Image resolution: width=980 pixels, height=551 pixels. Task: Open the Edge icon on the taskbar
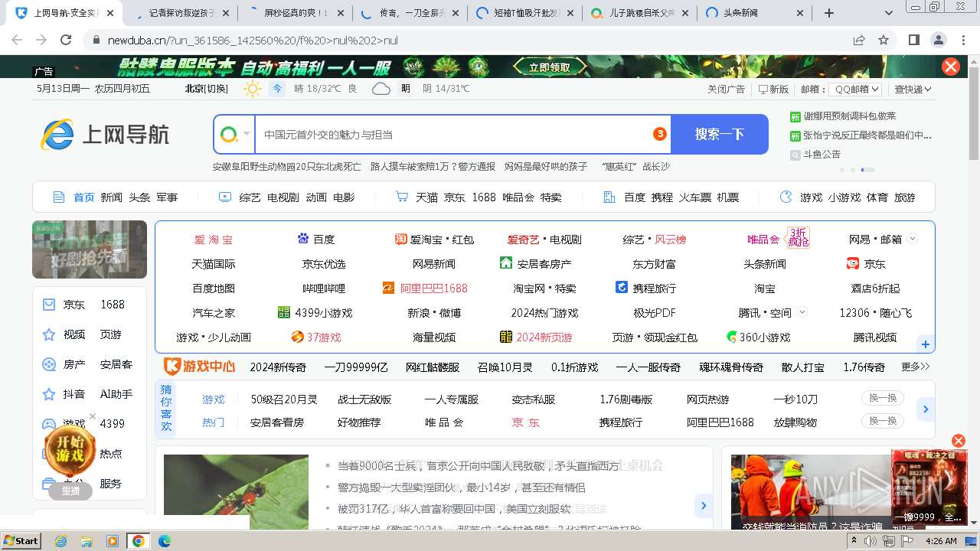(x=164, y=541)
